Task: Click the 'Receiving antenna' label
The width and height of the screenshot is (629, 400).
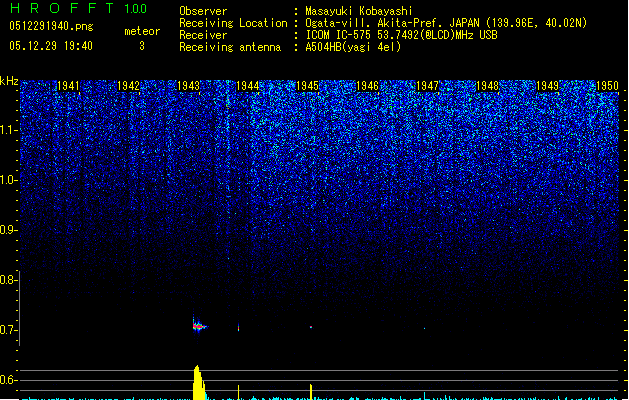Action: point(230,47)
